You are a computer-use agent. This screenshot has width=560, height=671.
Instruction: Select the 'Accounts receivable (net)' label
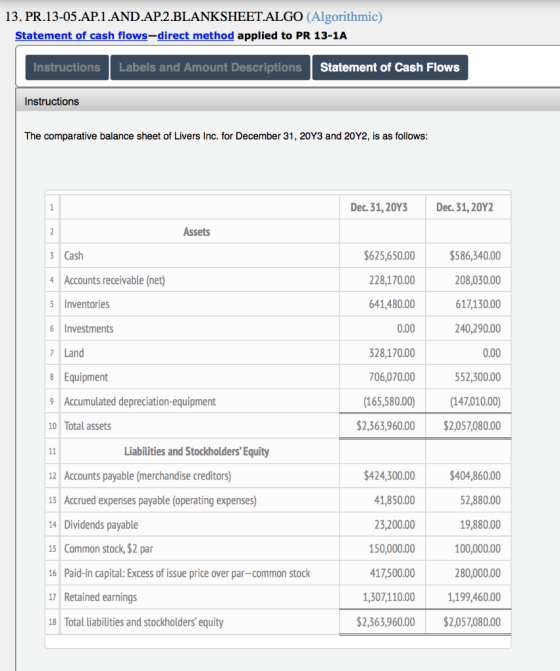[x=114, y=280]
